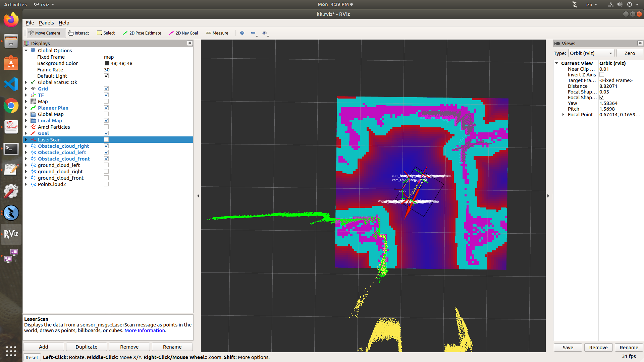Activate the Interact tool

(78, 33)
